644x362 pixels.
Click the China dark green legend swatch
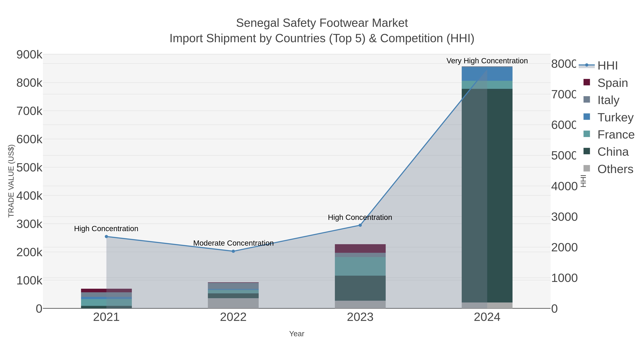tap(587, 151)
